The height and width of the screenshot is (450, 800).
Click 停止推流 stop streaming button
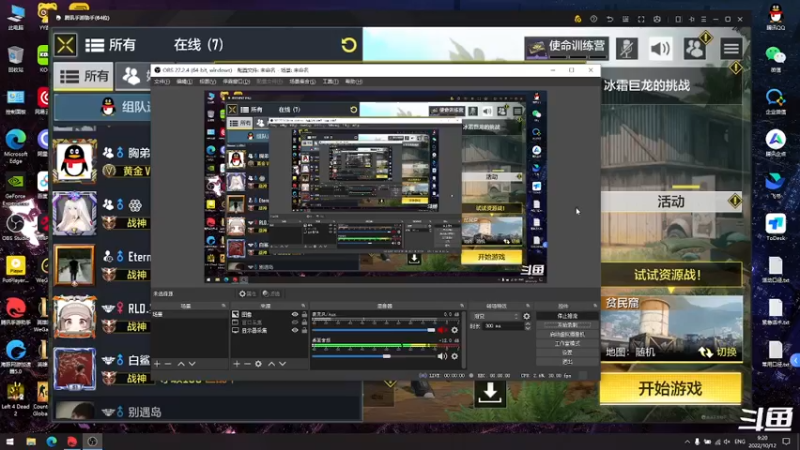point(567,316)
